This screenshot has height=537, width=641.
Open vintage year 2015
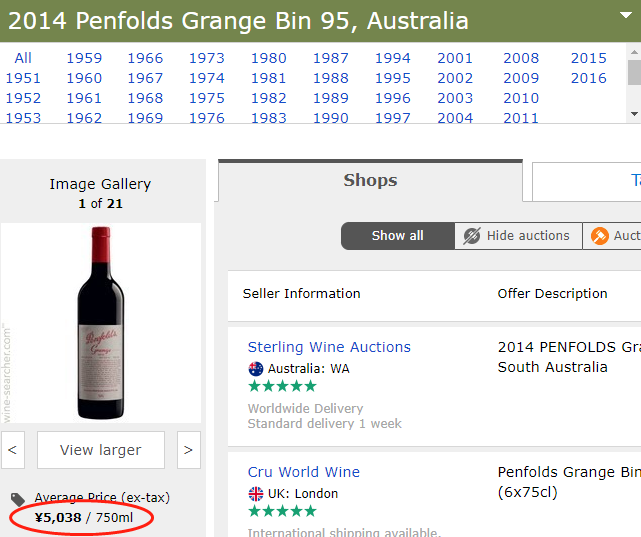point(589,58)
